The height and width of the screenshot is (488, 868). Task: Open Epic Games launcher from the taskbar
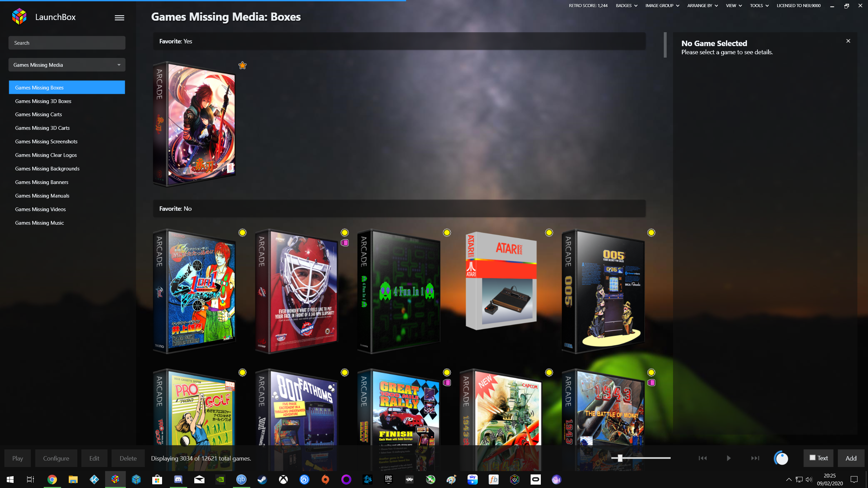click(x=388, y=480)
